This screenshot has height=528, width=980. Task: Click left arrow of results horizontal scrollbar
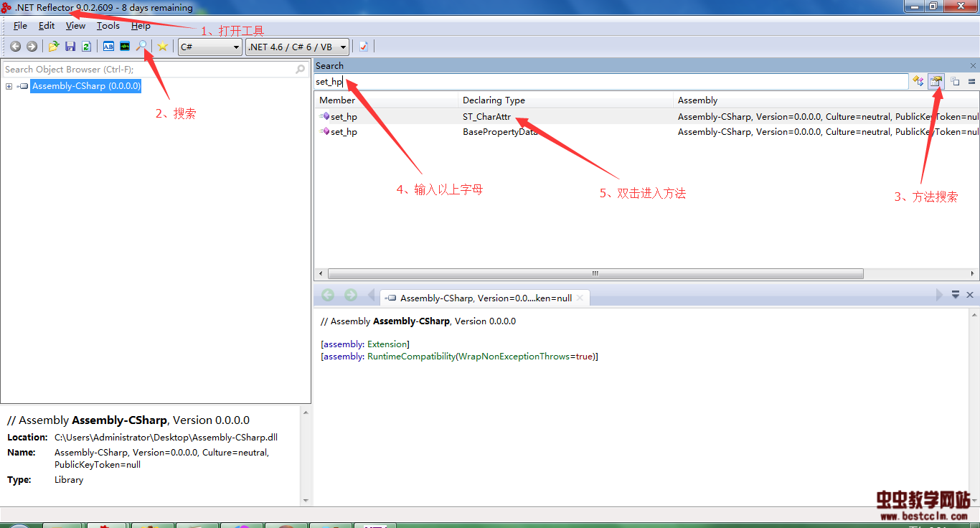tap(321, 274)
